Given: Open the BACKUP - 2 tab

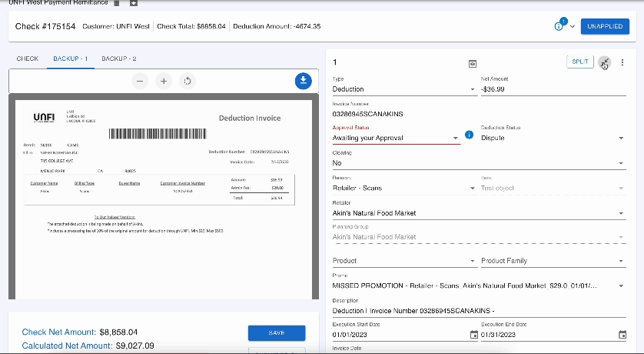Looking at the screenshot, I should click(x=119, y=58).
